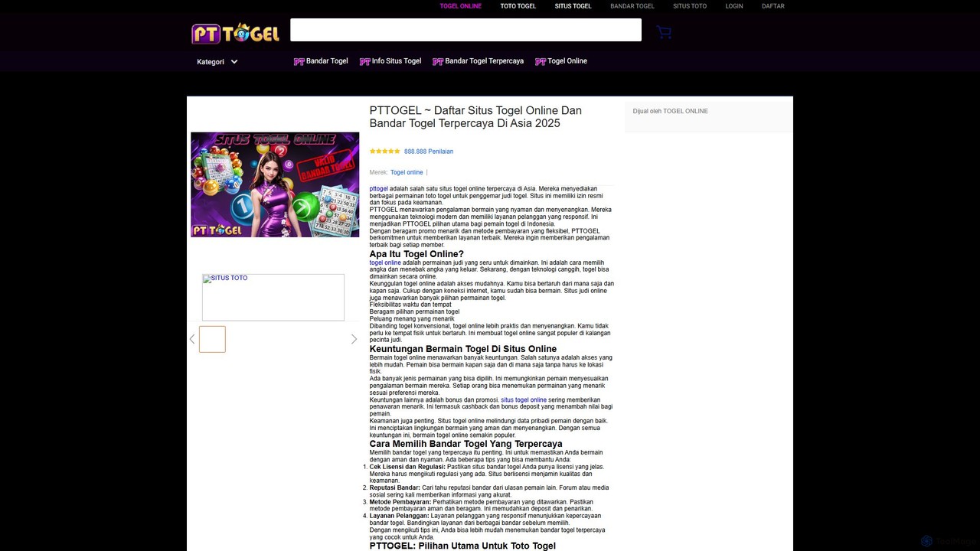Image resolution: width=980 pixels, height=551 pixels.
Task: Select the highlighted small gallery thumbnail
Action: click(212, 339)
